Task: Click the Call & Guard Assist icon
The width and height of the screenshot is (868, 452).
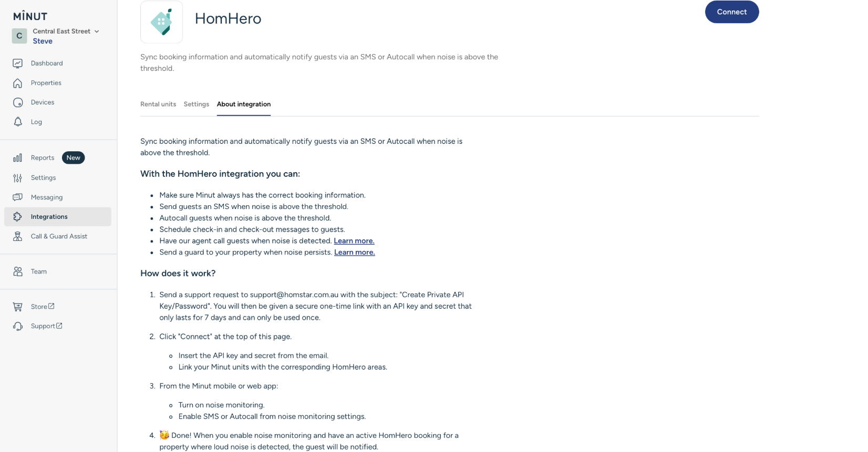Action: [18, 236]
